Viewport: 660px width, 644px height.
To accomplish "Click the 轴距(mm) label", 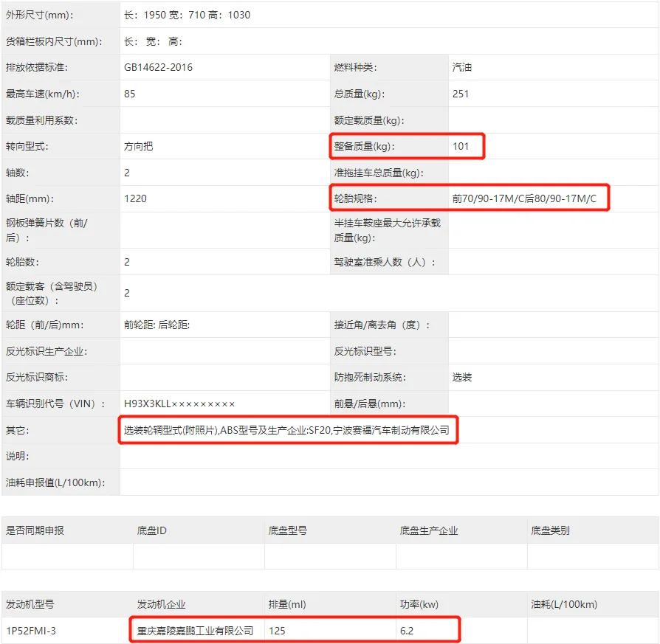I will pyautogui.click(x=30, y=198).
